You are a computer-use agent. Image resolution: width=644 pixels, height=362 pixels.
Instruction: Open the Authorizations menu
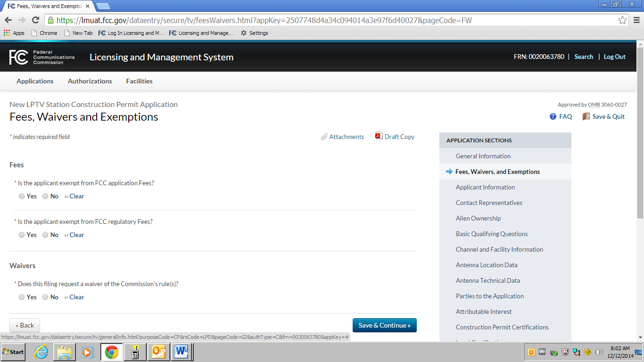(x=90, y=81)
